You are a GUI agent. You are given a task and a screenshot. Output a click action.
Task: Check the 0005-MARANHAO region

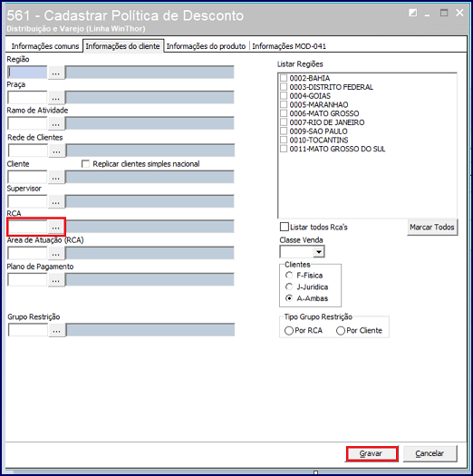pyautogui.click(x=284, y=104)
